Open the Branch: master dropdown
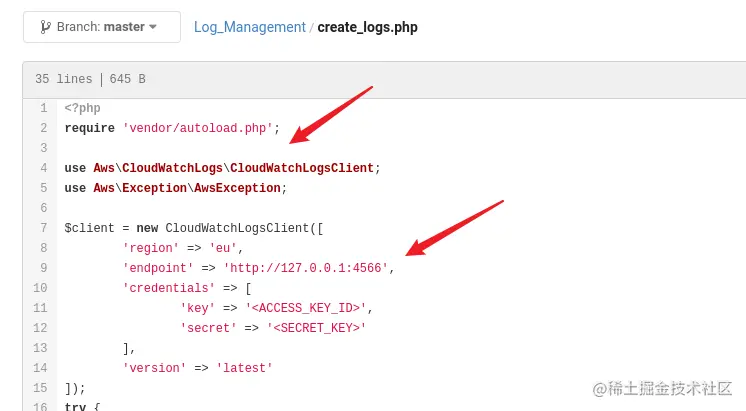This screenshot has width=746, height=411. pyautogui.click(x=102, y=27)
